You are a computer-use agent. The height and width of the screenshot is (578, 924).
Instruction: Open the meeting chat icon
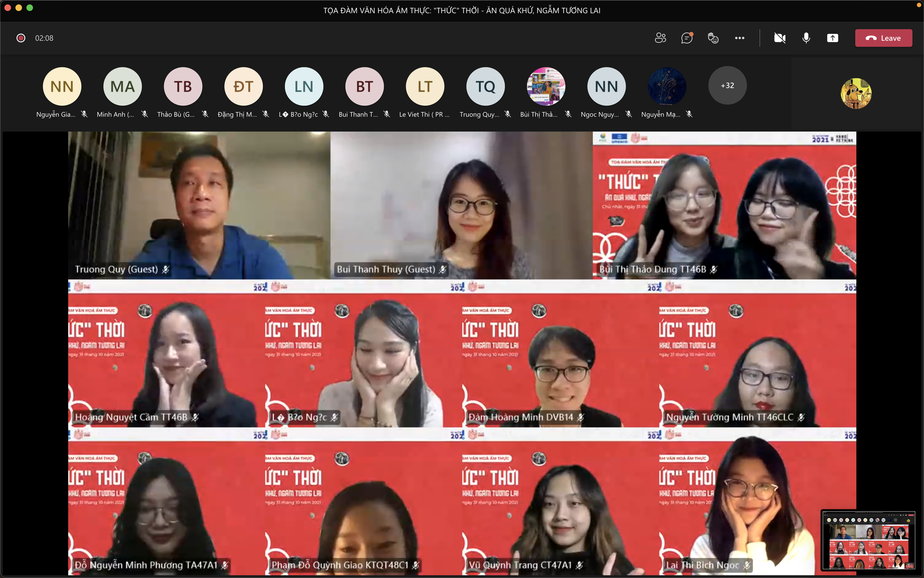click(x=687, y=38)
